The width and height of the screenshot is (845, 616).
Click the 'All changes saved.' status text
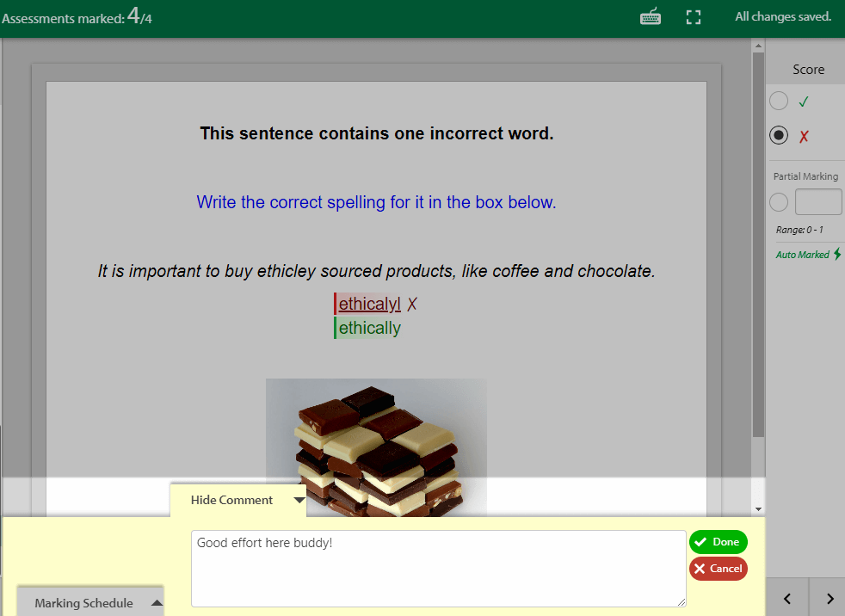tap(783, 16)
